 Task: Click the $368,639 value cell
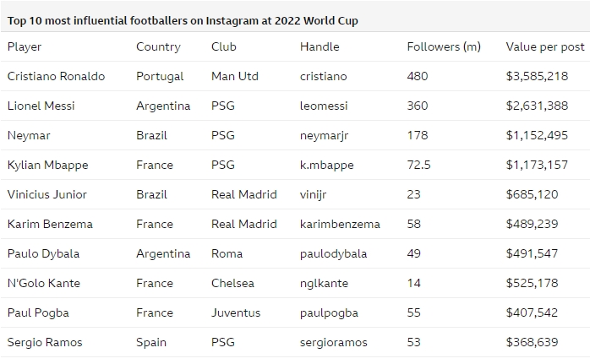[x=532, y=342]
